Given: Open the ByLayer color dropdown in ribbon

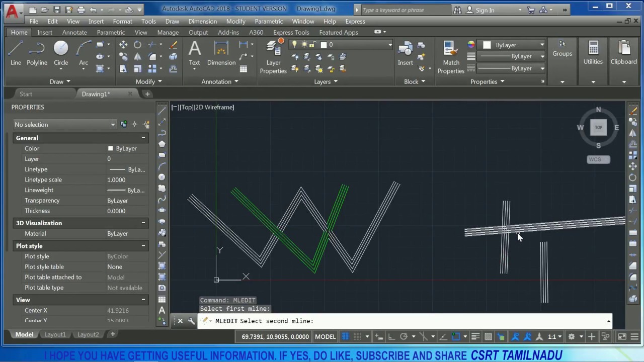Looking at the screenshot, I should 542,45.
